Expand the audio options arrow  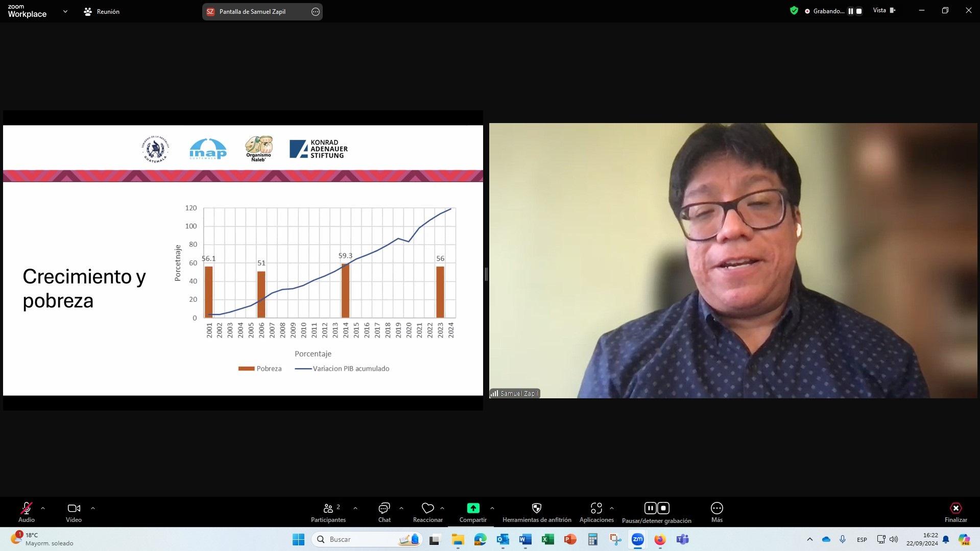pyautogui.click(x=43, y=508)
